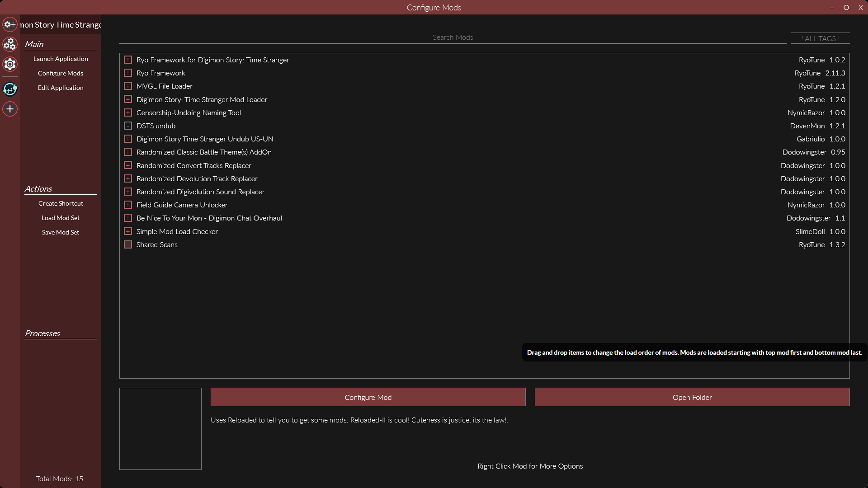This screenshot has width=868, height=488.
Task: Click the plus circle icon in sidebar
Action: tap(10, 109)
